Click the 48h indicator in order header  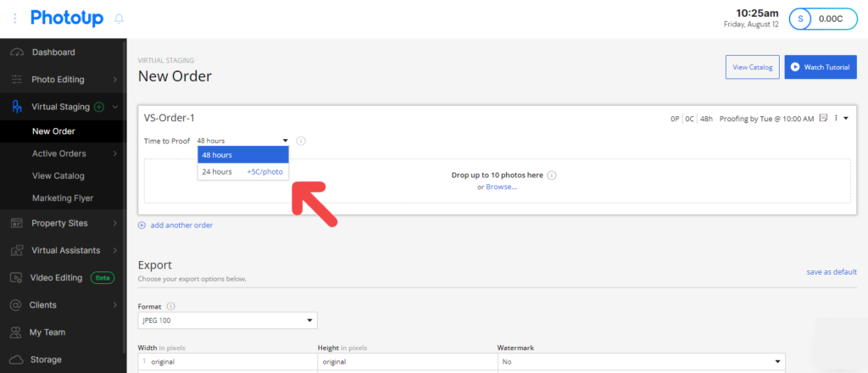tap(706, 119)
